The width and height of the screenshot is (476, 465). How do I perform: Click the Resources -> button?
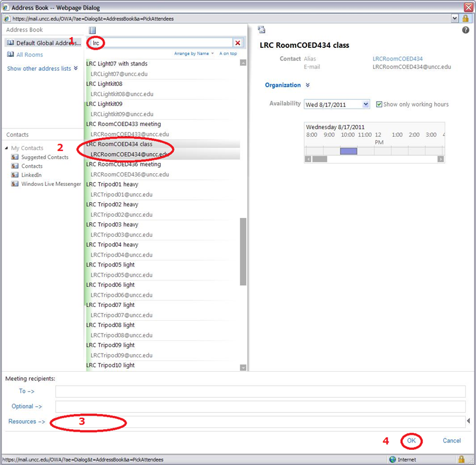coord(27,421)
